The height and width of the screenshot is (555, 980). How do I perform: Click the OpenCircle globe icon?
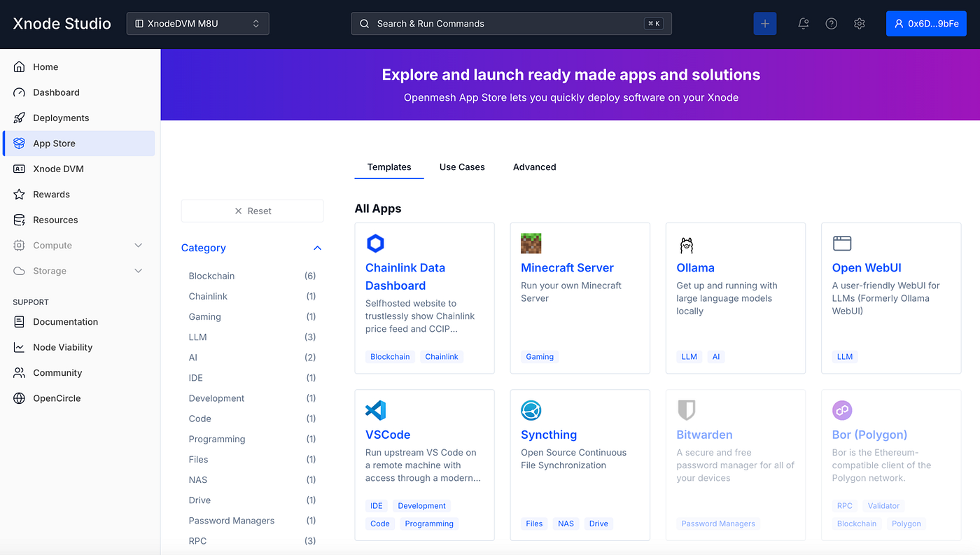click(x=20, y=398)
